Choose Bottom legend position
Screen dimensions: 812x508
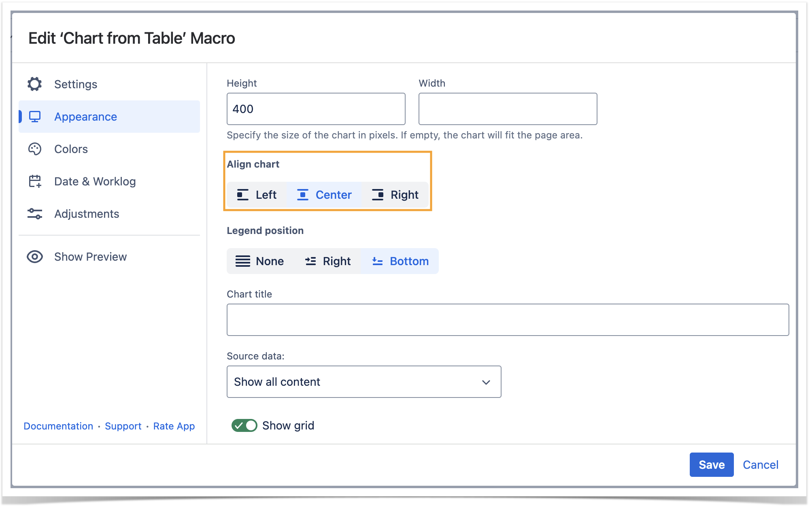(x=400, y=261)
